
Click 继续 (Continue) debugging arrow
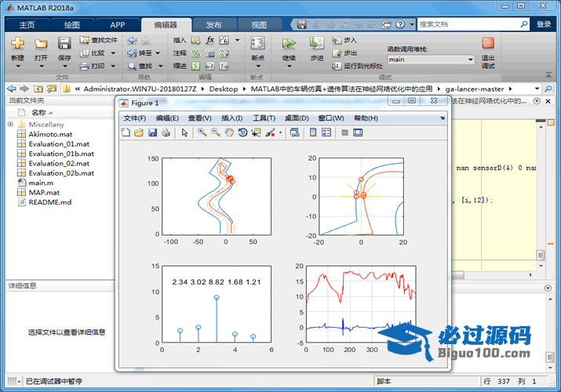click(x=289, y=43)
